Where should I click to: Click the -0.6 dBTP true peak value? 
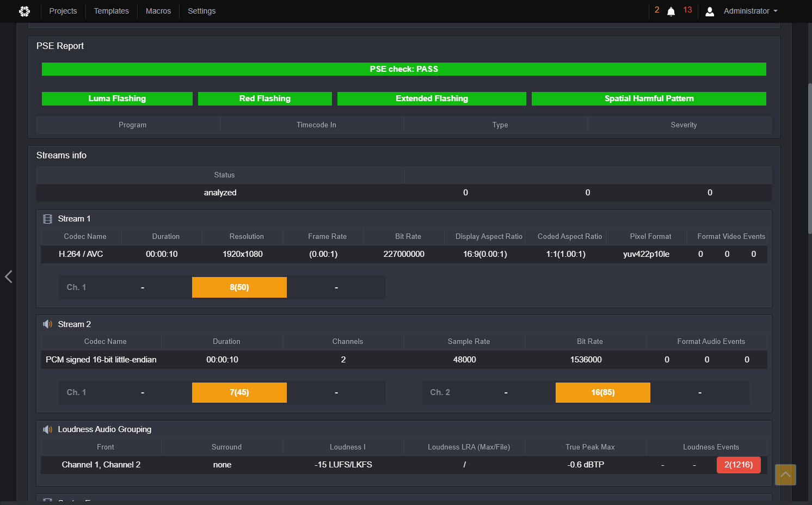pyautogui.click(x=586, y=465)
